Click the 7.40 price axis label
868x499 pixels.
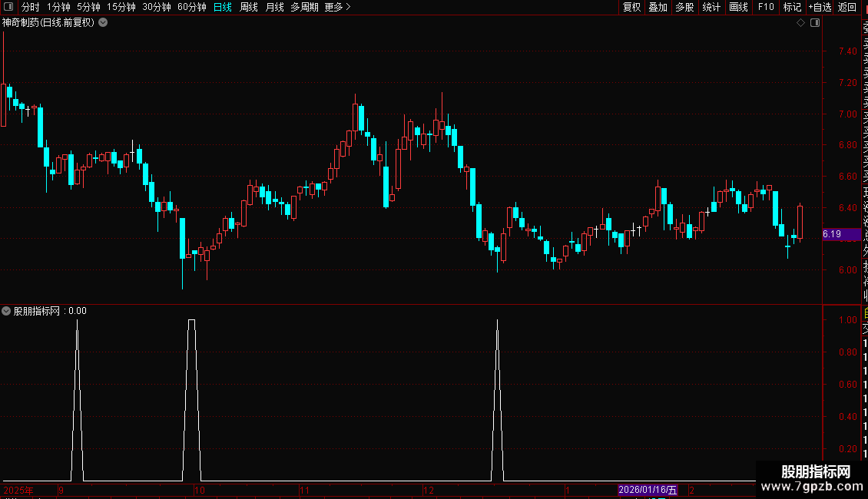[847, 51]
